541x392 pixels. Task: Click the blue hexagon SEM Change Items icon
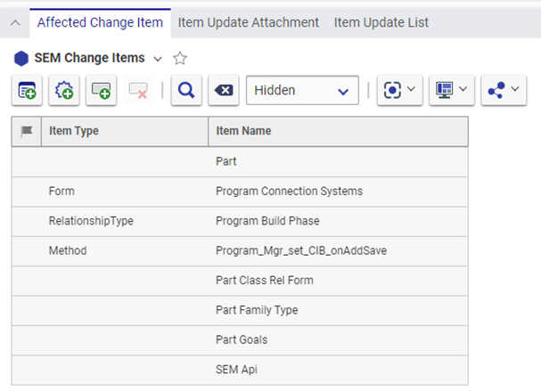tap(21, 59)
